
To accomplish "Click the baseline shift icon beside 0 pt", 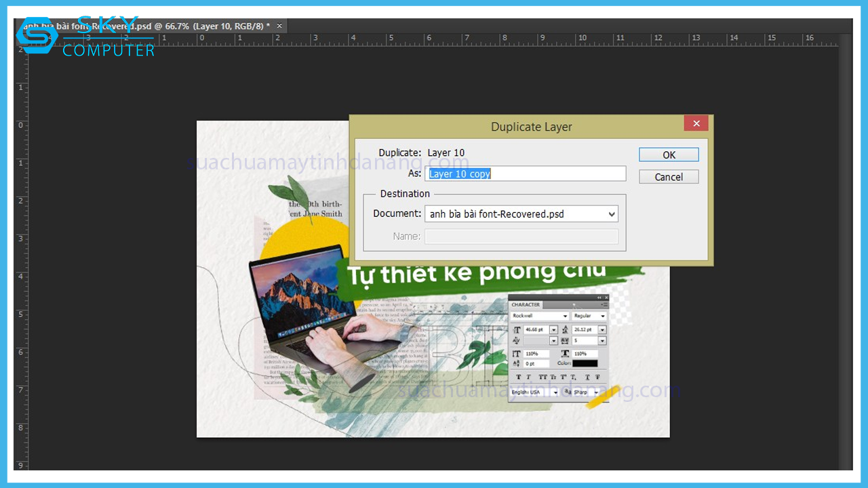I will (x=517, y=364).
